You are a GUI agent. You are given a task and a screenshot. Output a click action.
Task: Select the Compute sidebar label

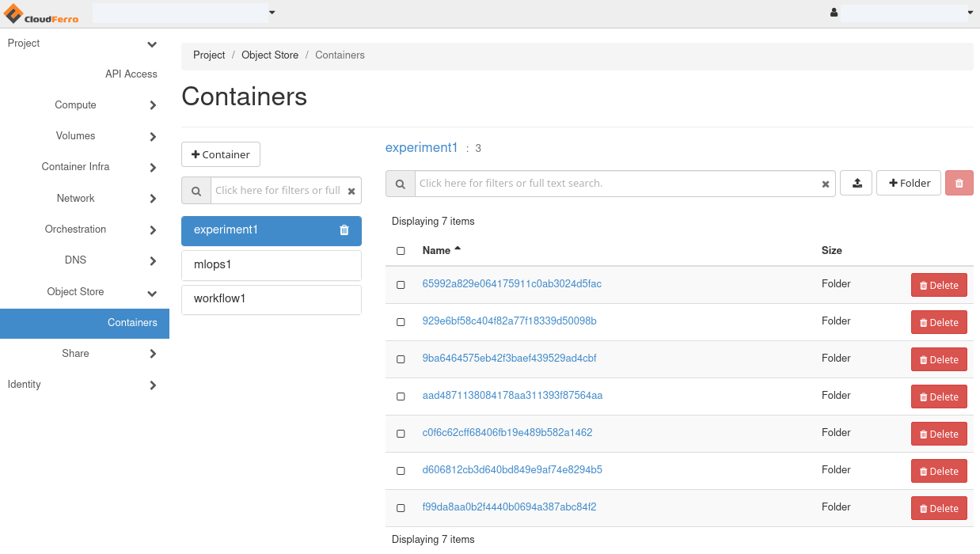[x=75, y=104]
